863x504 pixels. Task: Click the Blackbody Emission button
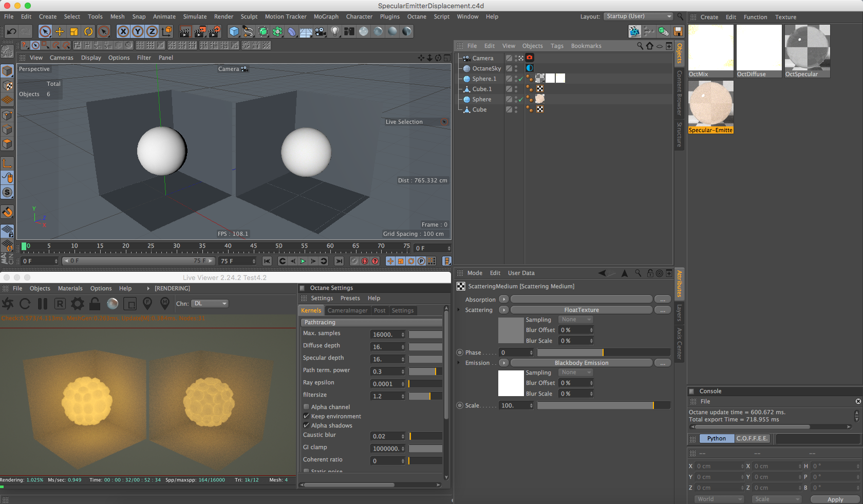coord(581,363)
